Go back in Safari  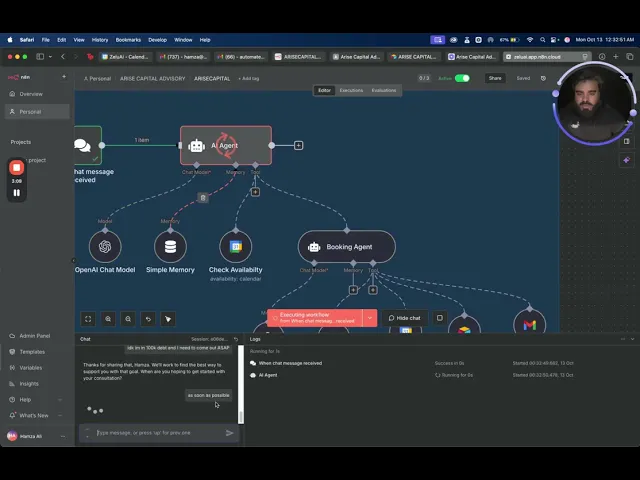pyautogui.click(x=63, y=57)
